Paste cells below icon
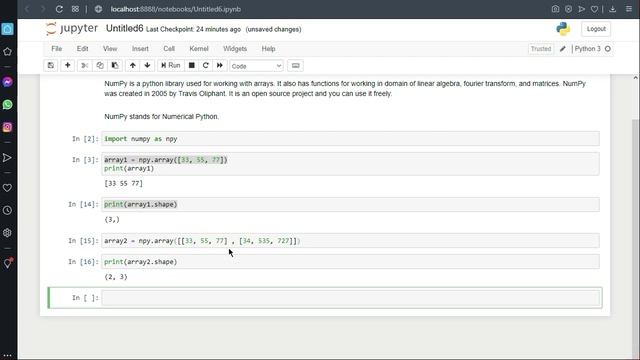This screenshot has height=360, width=640. tap(115, 65)
